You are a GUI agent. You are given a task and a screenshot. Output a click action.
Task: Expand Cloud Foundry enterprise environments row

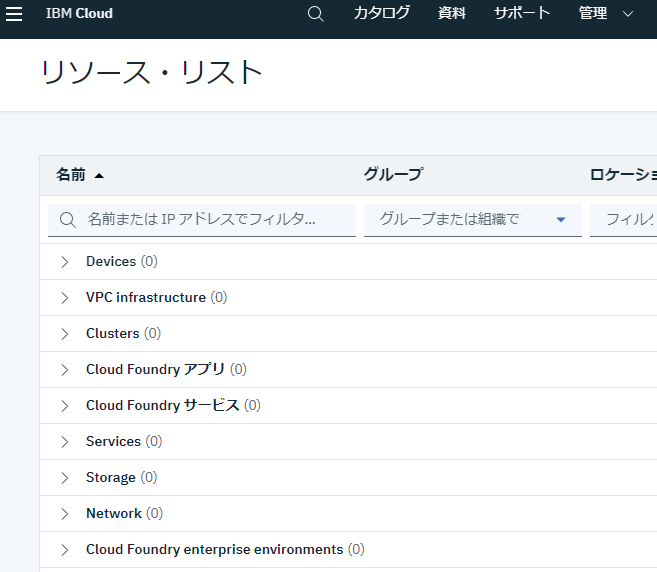(x=65, y=550)
